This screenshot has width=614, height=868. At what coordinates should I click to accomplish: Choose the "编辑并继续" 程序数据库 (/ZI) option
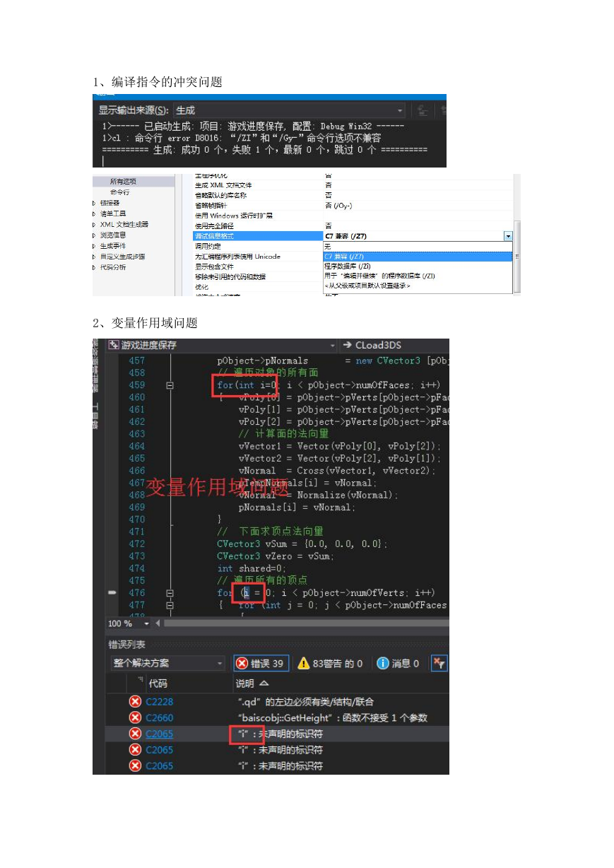(x=418, y=276)
